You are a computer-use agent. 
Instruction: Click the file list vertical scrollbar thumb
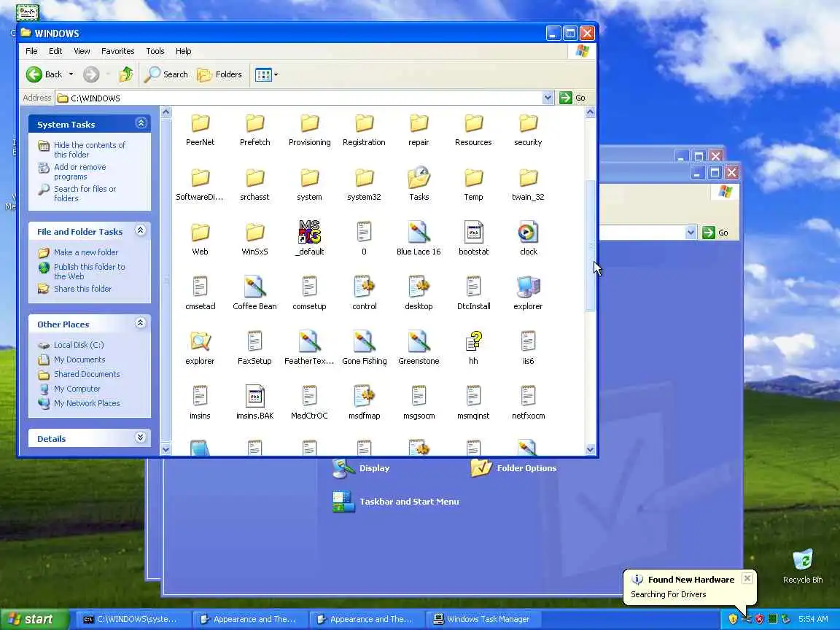pos(591,245)
